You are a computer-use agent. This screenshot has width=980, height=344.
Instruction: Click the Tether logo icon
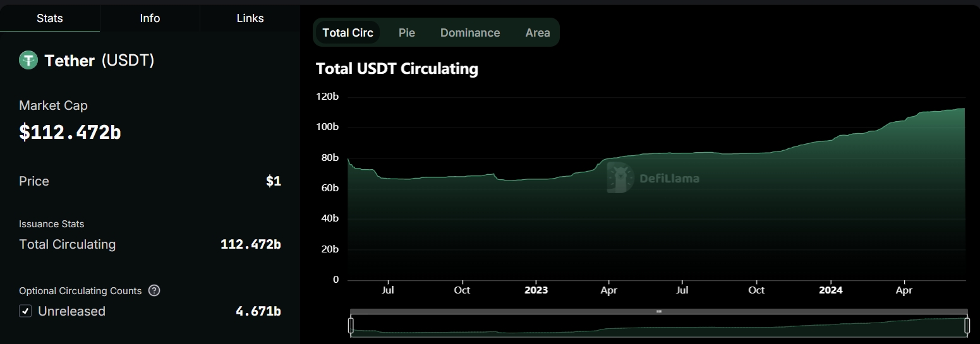28,61
